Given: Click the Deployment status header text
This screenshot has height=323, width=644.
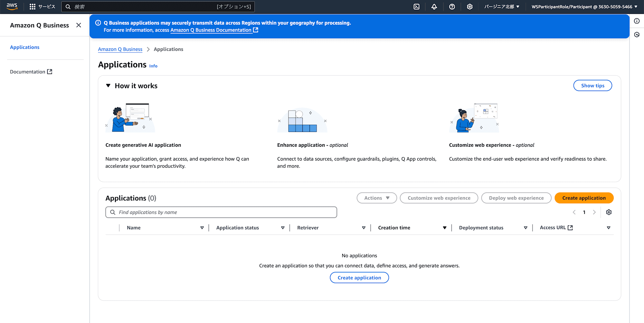Looking at the screenshot, I should click(481, 228).
